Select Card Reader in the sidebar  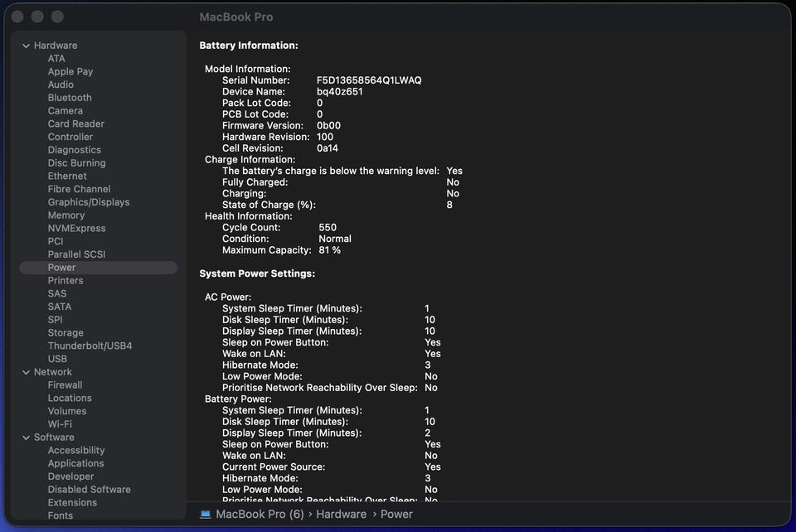tap(75, 123)
